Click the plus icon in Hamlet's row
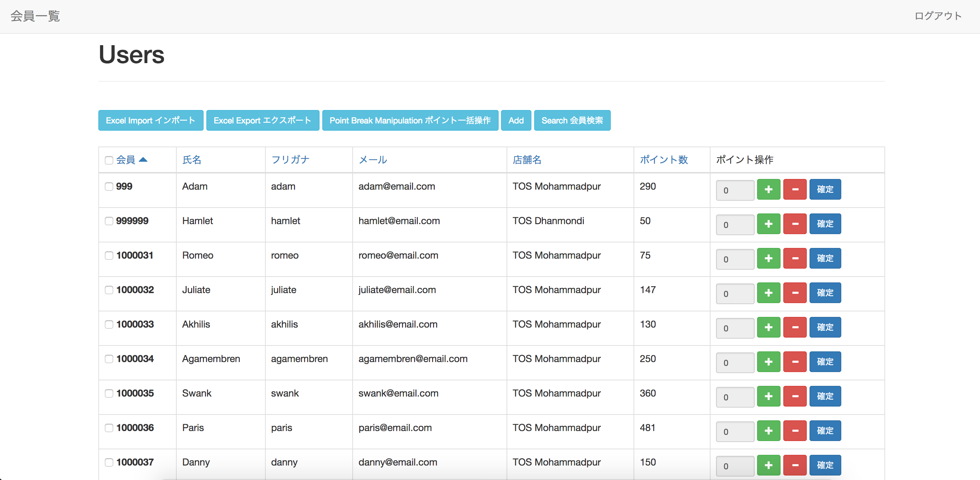This screenshot has height=480, width=980. 768,224
